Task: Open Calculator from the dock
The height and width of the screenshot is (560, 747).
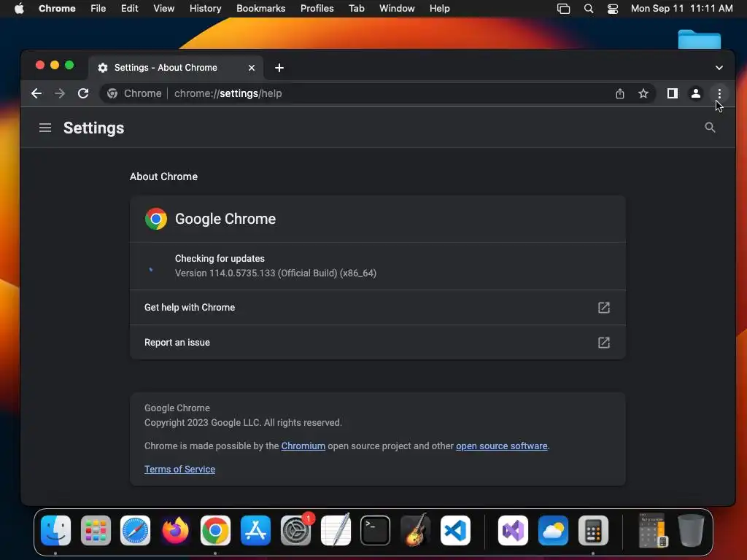Action: pos(593,531)
